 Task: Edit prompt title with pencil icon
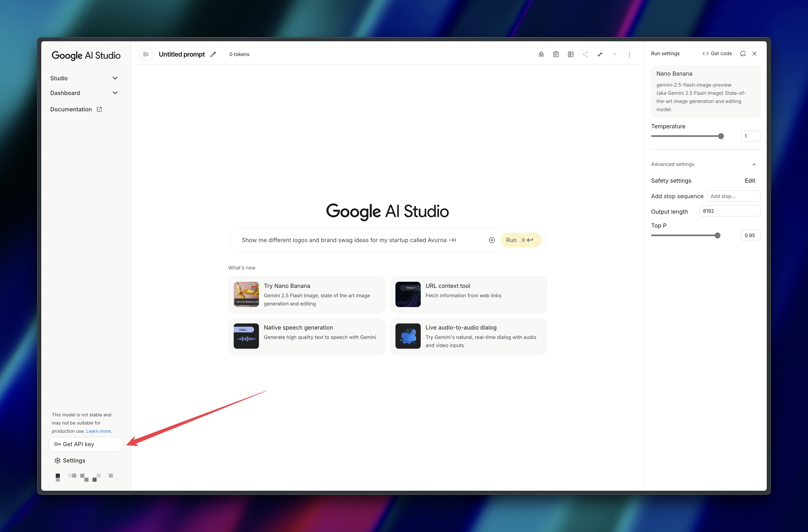click(213, 54)
